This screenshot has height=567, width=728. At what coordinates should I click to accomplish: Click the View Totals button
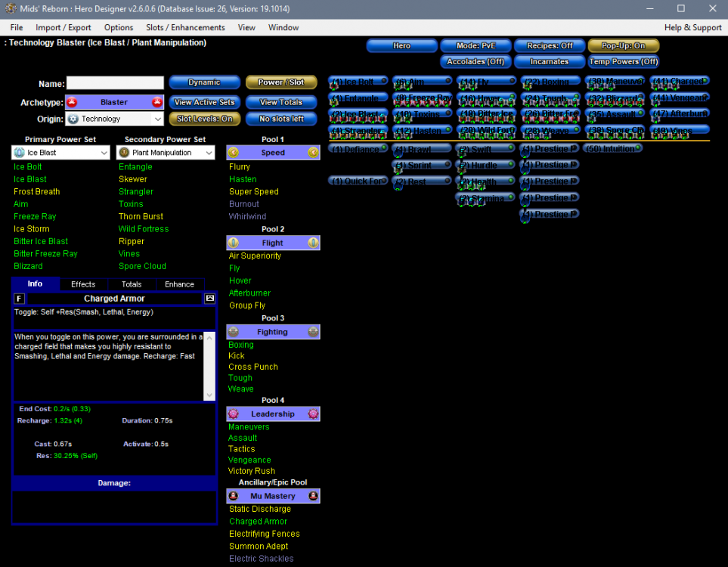coord(280,102)
